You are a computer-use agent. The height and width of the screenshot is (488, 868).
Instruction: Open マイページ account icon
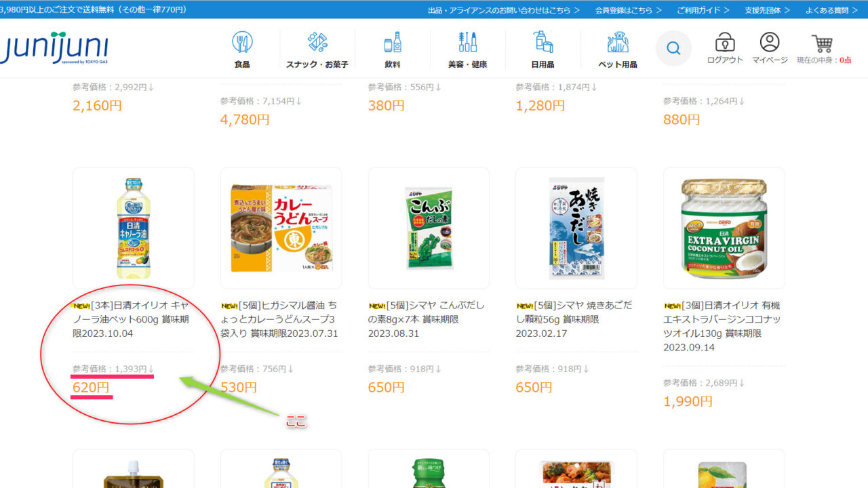[x=770, y=42]
